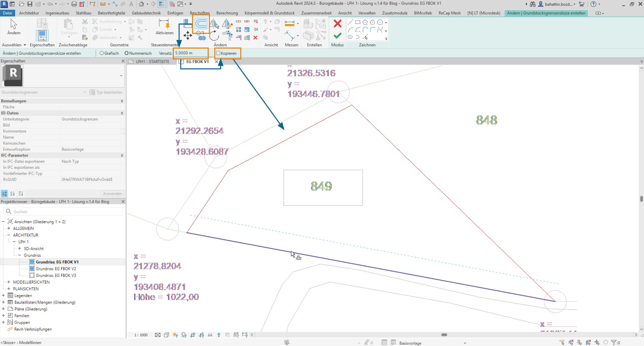This screenshot has width=644, height=346.
Task: Select the Spline draw tool
Action: [x=380, y=30]
